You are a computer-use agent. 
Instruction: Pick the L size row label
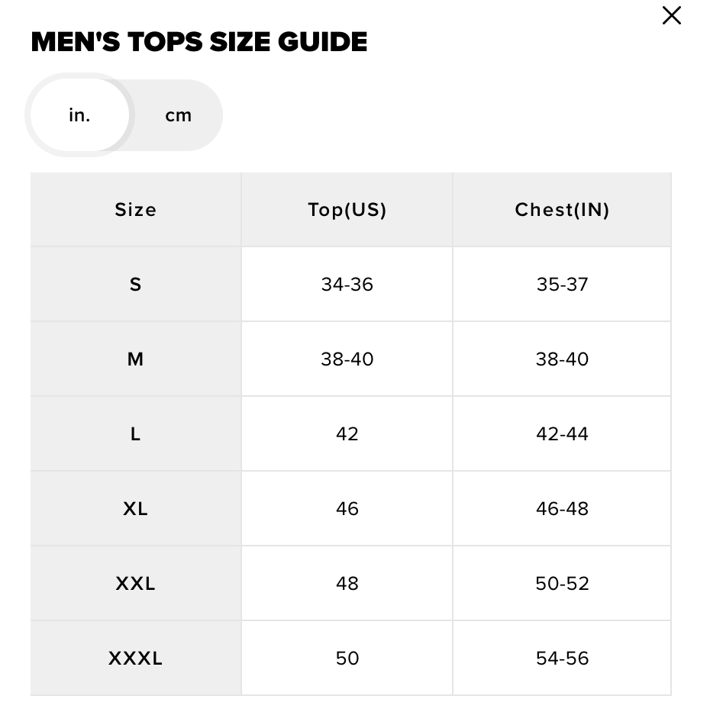136,434
